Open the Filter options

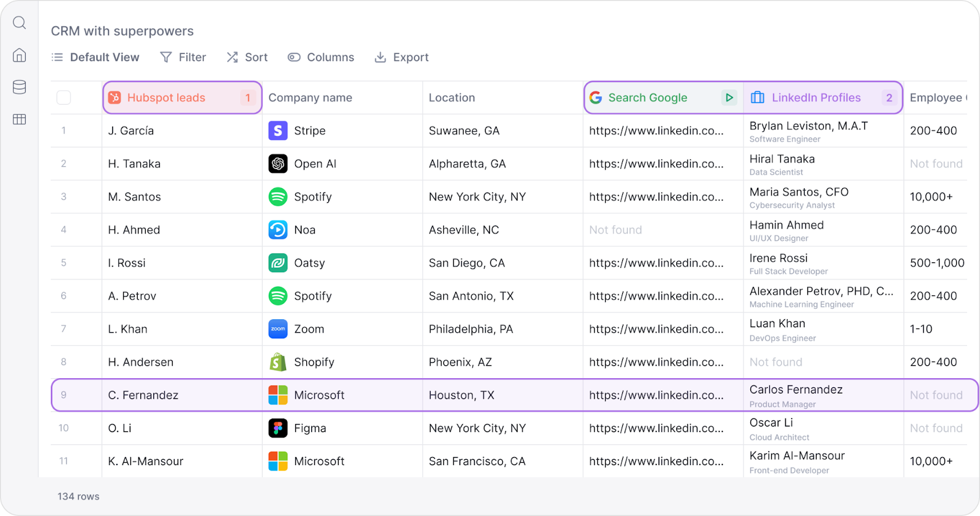pos(183,57)
